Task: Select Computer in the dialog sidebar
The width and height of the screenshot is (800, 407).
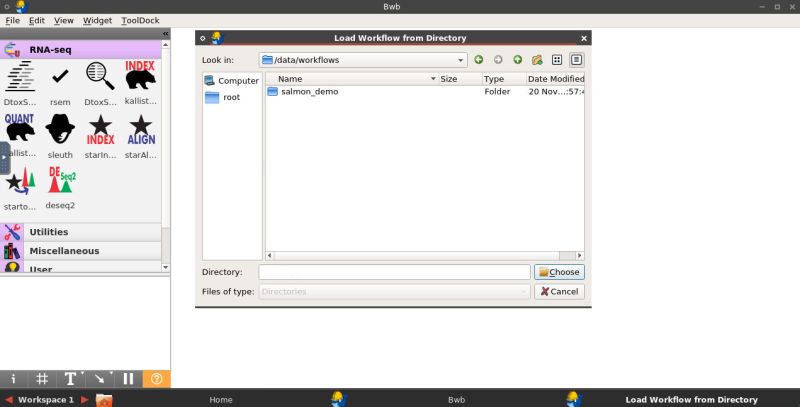Action: click(232, 81)
